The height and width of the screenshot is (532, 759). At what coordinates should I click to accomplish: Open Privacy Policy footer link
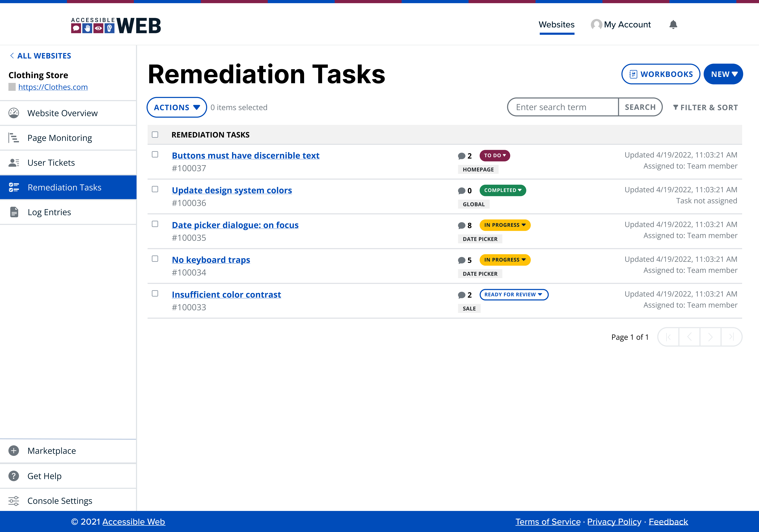pos(614,522)
